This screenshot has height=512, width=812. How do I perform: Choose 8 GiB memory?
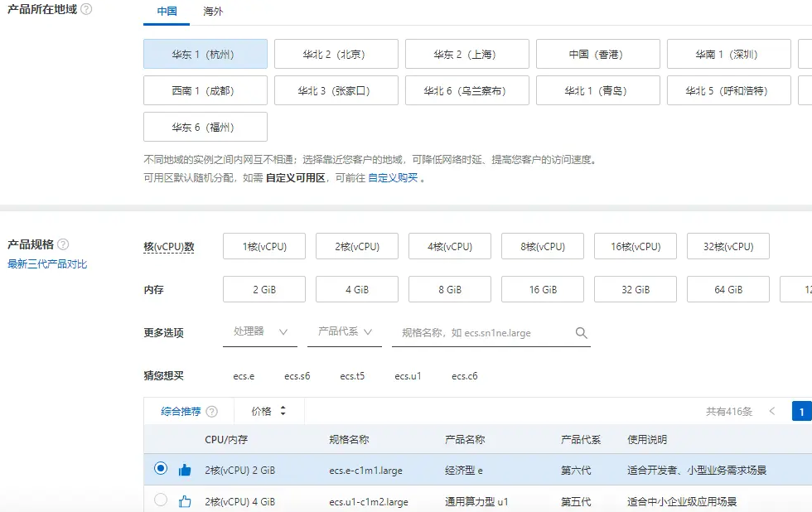coord(449,289)
